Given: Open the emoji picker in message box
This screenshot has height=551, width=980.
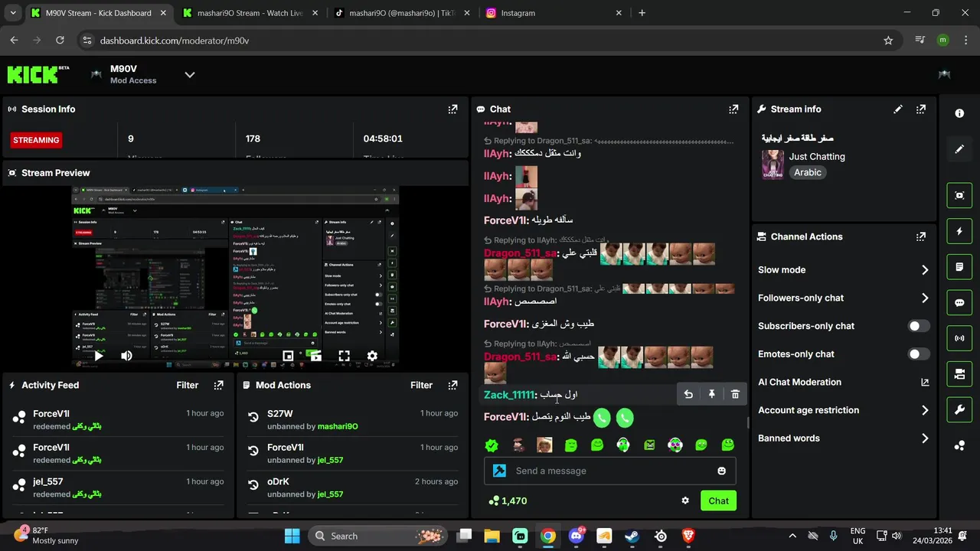Looking at the screenshot, I should tap(721, 471).
